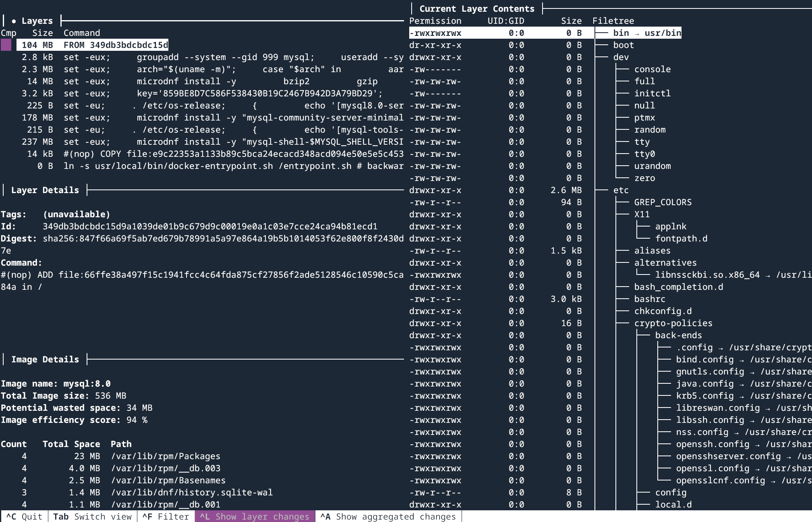Viewport: 812px width, 522px height.
Task: Collapse the X11 directory node
Action: [642, 214]
